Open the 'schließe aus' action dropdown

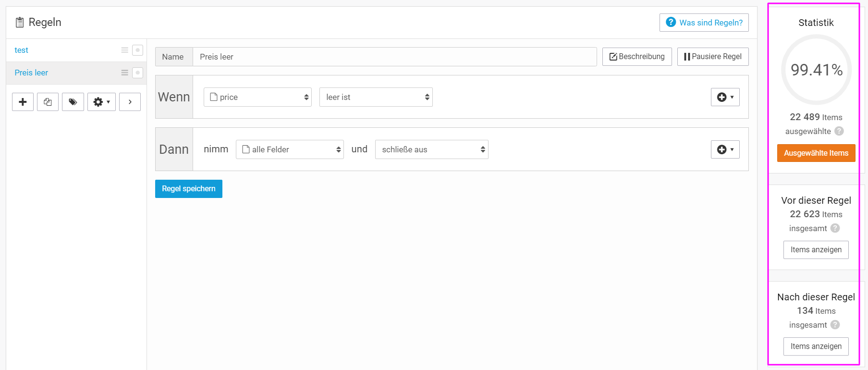[x=432, y=149]
